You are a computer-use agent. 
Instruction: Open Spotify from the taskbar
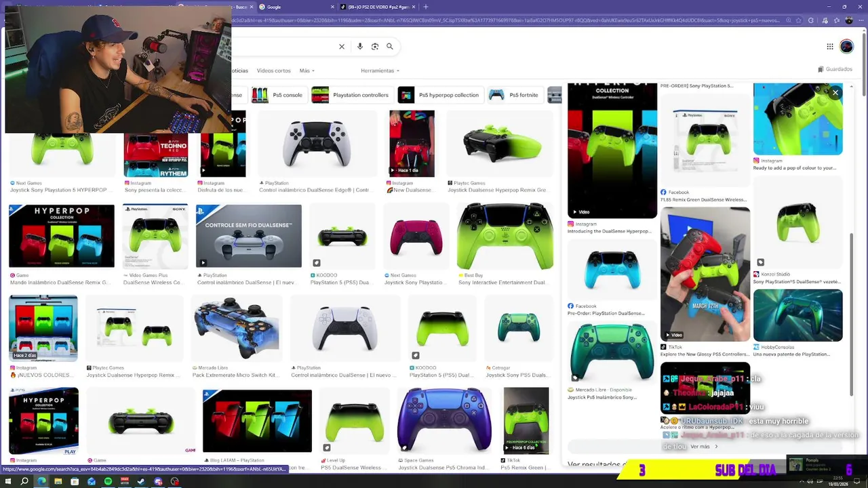point(108,481)
